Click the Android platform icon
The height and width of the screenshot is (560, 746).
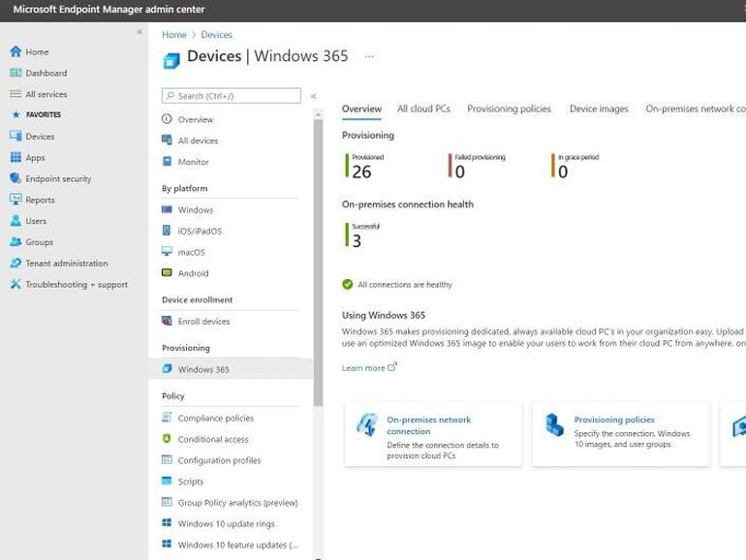click(x=167, y=272)
